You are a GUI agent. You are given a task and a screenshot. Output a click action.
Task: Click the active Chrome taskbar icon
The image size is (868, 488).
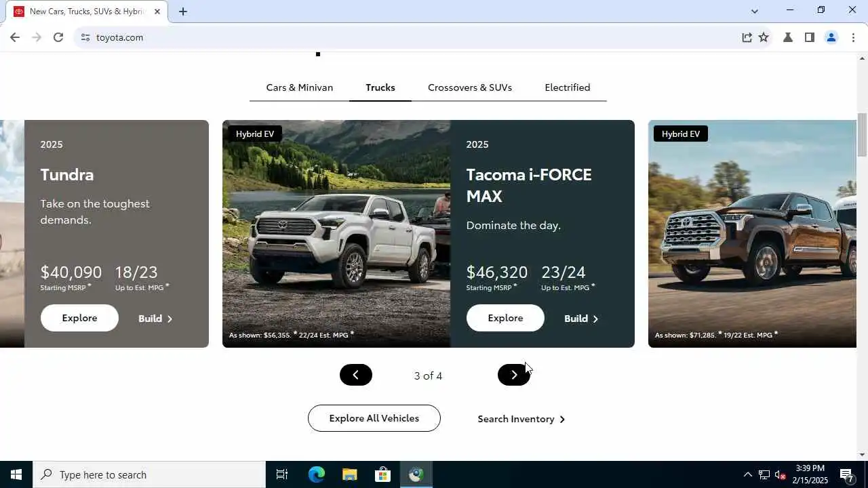click(416, 474)
